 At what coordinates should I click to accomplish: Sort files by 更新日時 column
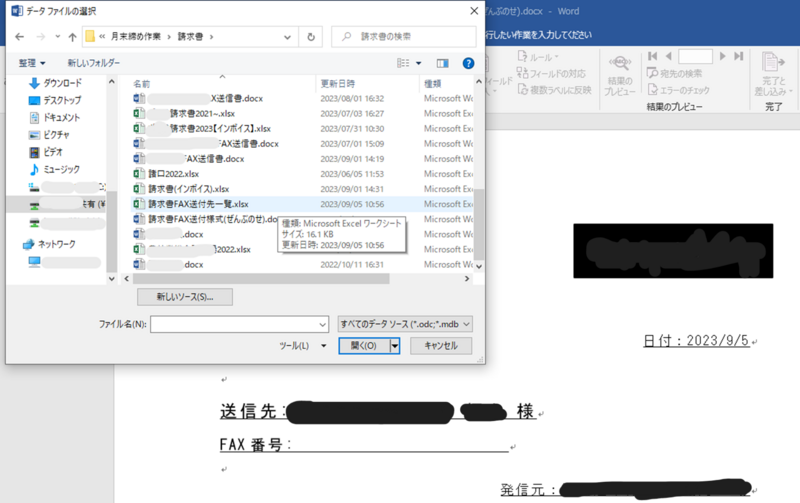point(337,84)
